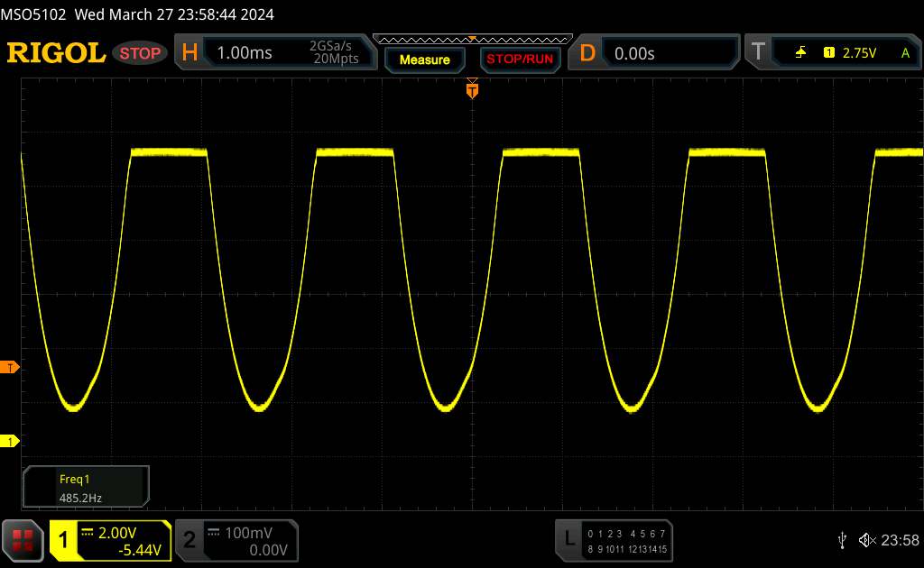Open the horizontal timebase 1.00ms setting
The width and height of the screenshot is (924, 568).
pyautogui.click(x=245, y=53)
